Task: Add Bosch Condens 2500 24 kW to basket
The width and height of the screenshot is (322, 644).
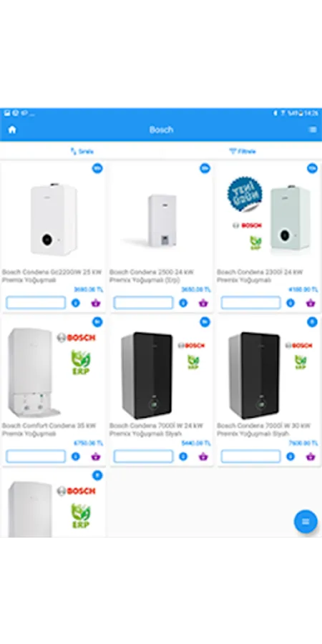Action: [x=203, y=303]
